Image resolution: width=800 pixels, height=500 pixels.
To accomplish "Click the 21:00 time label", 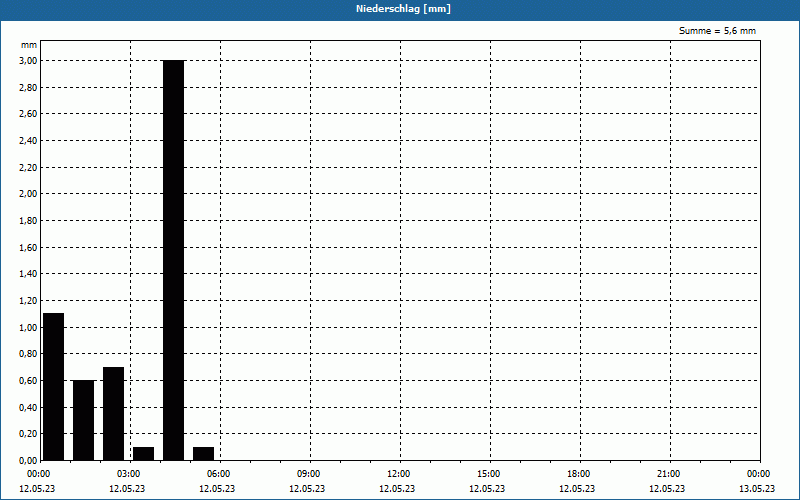I will click(668, 474).
